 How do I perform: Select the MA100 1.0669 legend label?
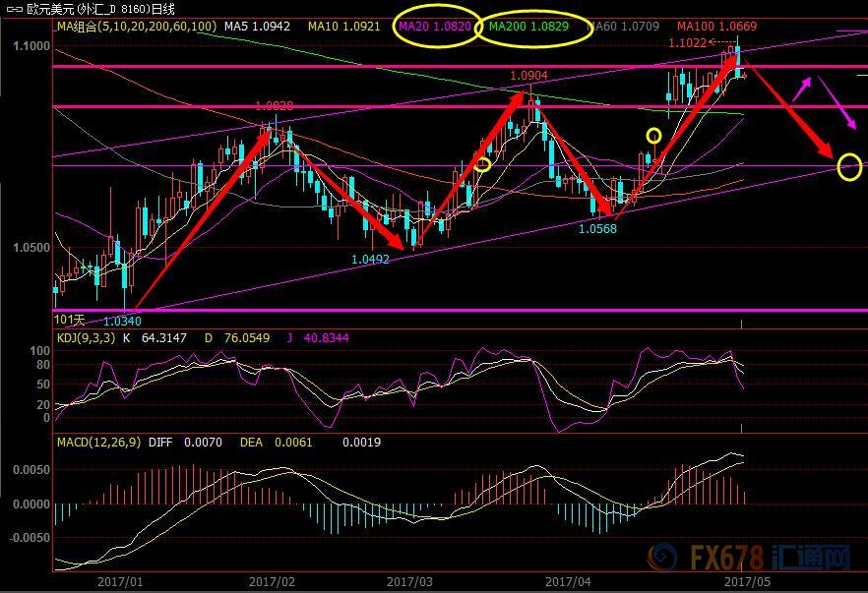click(715, 26)
